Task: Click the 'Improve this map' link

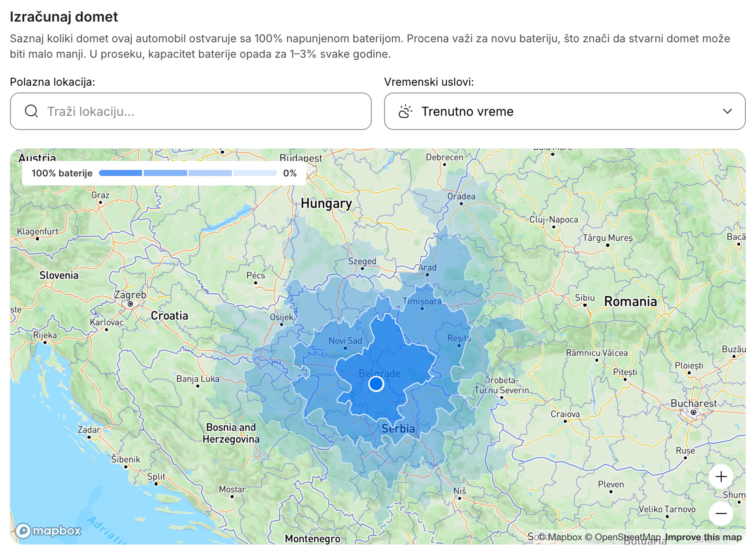Action: [x=703, y=537]
